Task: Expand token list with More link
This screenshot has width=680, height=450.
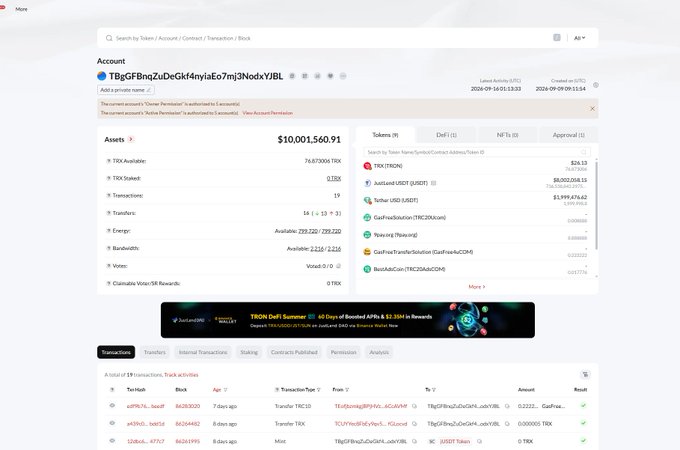Action: pyautogui.click(x=477, y=287)
